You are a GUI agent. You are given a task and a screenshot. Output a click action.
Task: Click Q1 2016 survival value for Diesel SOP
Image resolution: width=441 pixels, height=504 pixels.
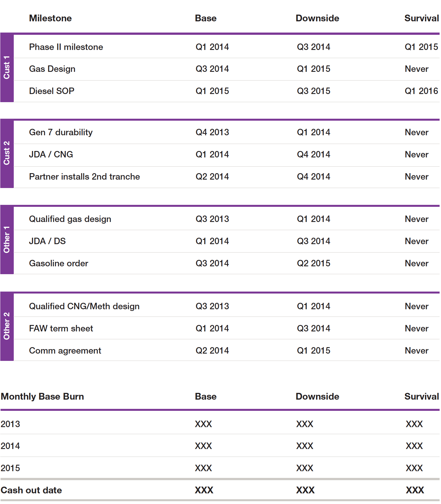tap(421, 91)
